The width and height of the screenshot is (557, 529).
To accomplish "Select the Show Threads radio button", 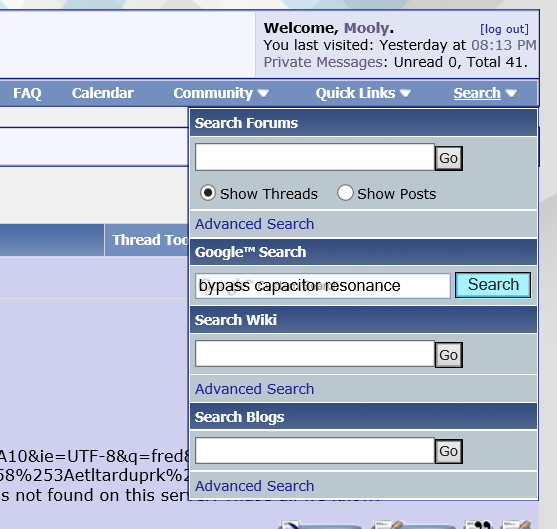I will coord(208,193).
